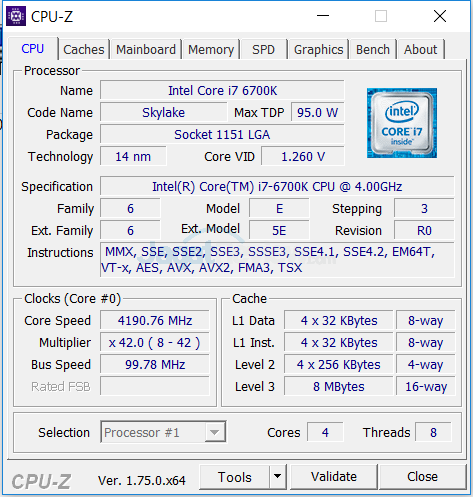
Task: Click the Level 2 associativity '4-way'
Action: point(426,364)
